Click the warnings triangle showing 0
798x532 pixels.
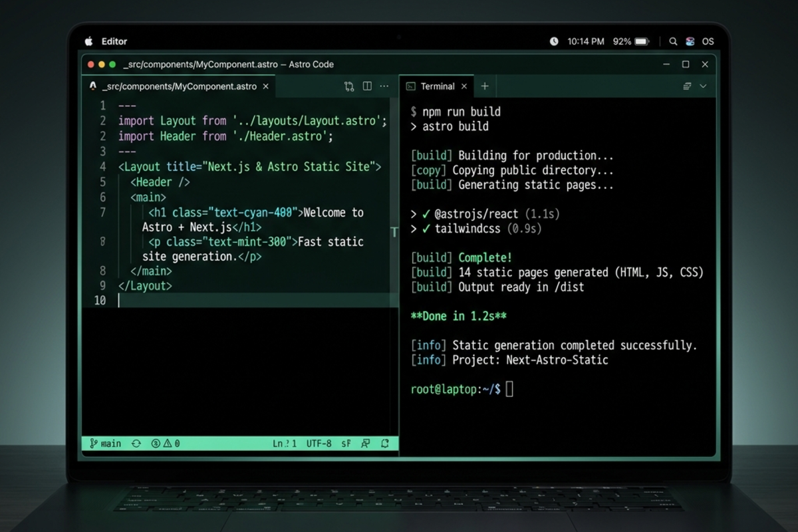click(172, 444)
